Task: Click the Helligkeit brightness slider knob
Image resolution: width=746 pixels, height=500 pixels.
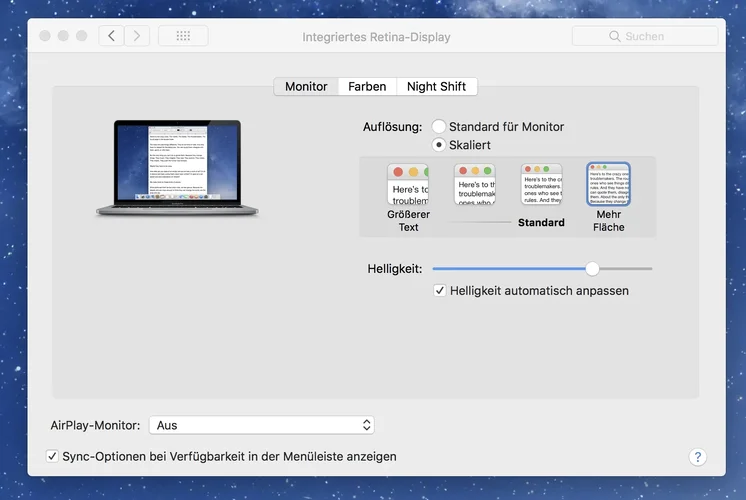Action: (592, 269)
